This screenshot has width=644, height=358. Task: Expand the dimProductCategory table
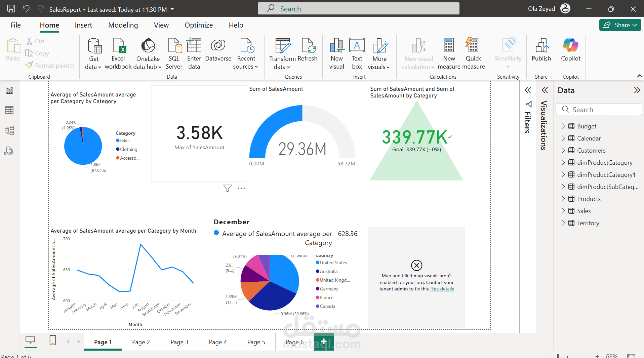[563, 162]
